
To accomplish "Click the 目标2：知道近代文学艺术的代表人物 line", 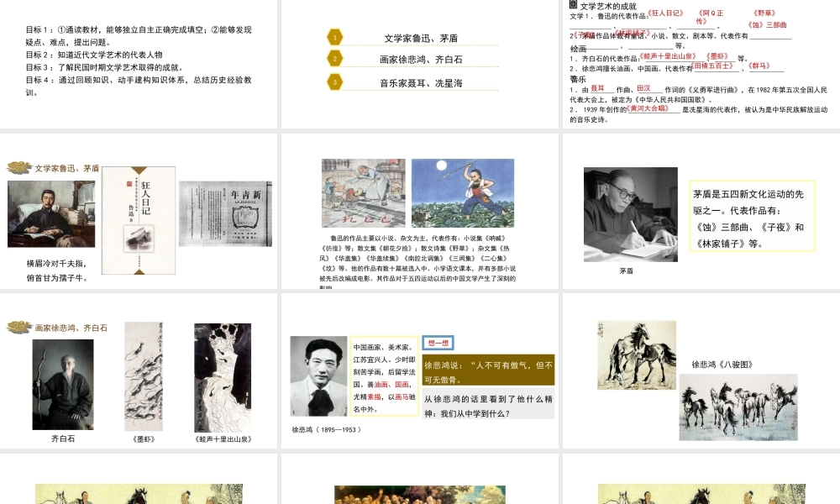I will pos(94,55).
